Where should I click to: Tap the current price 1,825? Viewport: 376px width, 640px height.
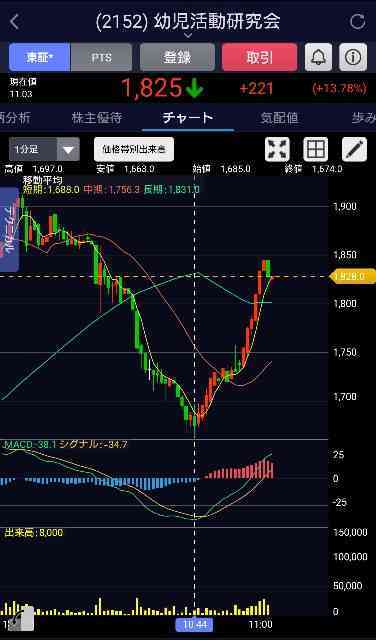click(x=151, y=88)
